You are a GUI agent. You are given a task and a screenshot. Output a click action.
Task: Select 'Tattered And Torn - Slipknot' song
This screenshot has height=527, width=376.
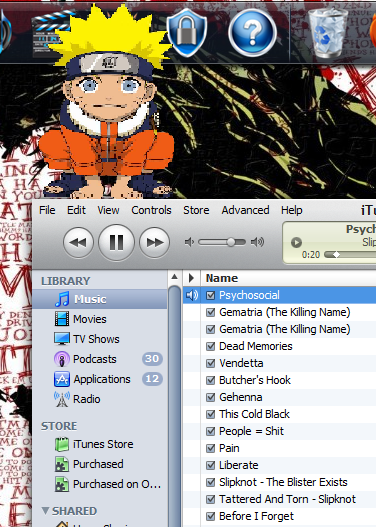point(287,499)
